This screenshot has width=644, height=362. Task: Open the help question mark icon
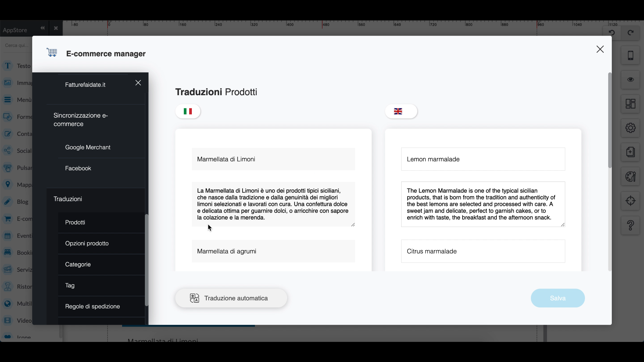click(630, 225)
